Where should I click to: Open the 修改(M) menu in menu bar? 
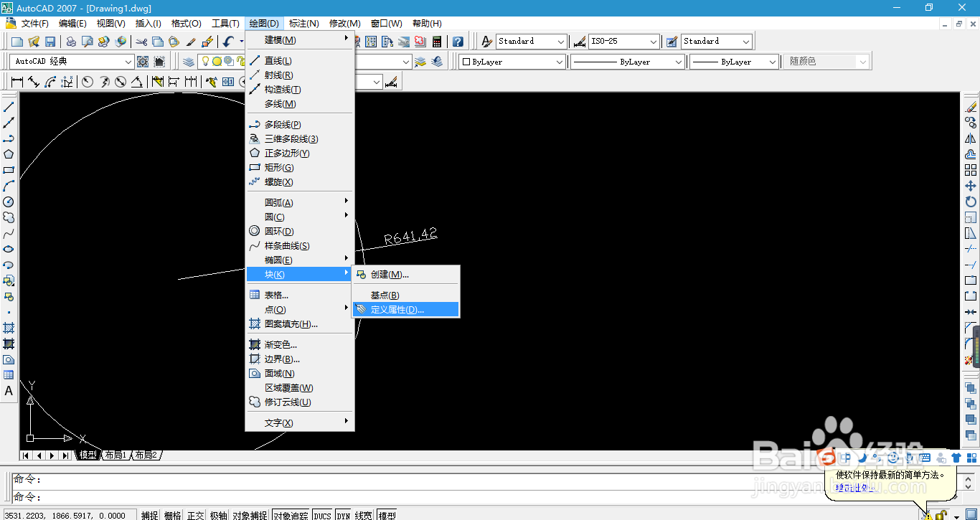(344, 24)
